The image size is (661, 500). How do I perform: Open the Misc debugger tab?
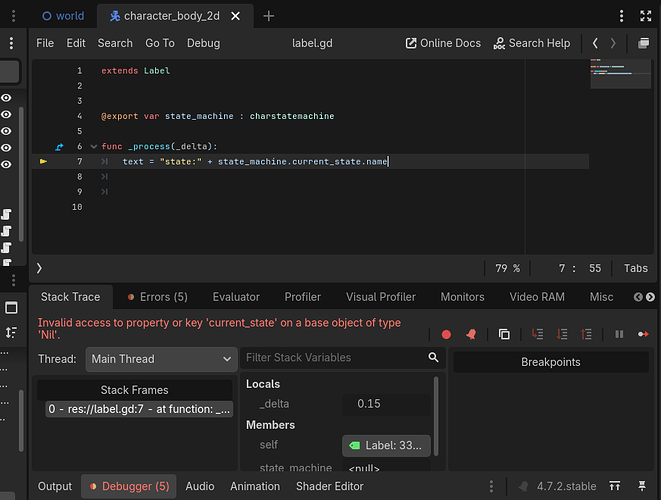click(x=602, y=297)
